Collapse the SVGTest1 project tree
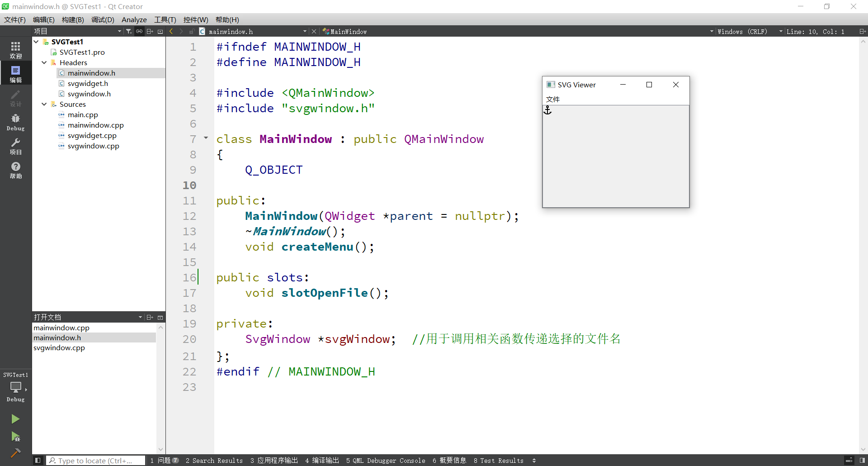 [36, 42]
